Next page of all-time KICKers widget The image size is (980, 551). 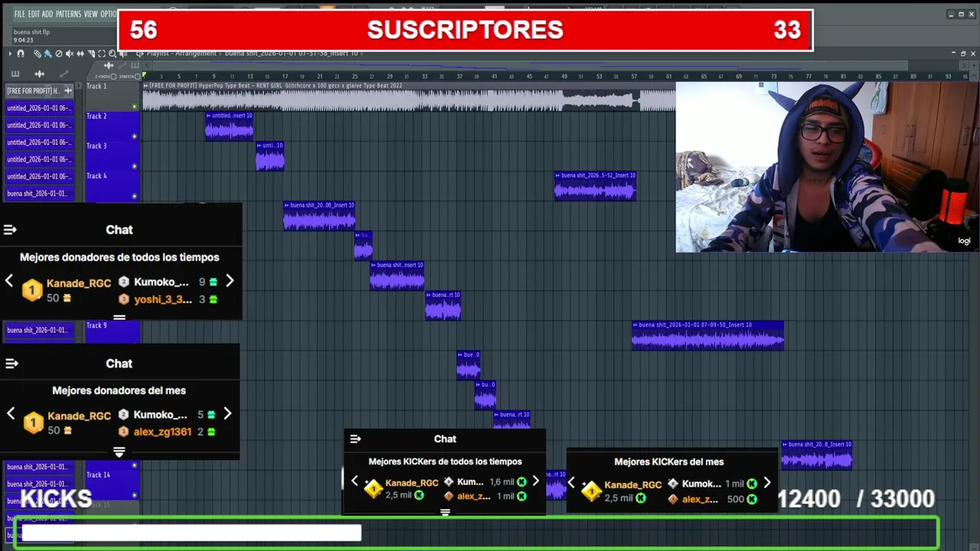[x=536, y=481]
